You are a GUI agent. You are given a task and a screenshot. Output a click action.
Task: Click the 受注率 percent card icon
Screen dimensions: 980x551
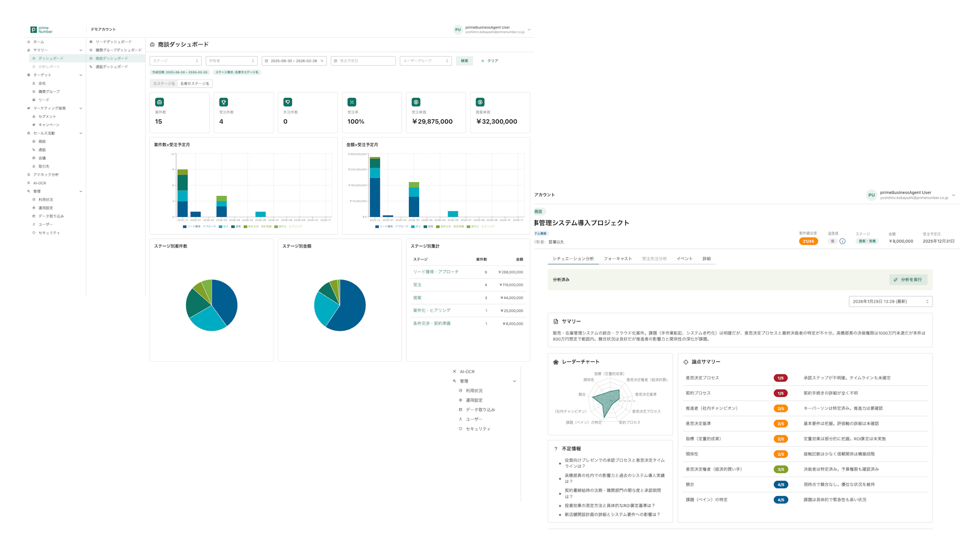click(352, 102)
